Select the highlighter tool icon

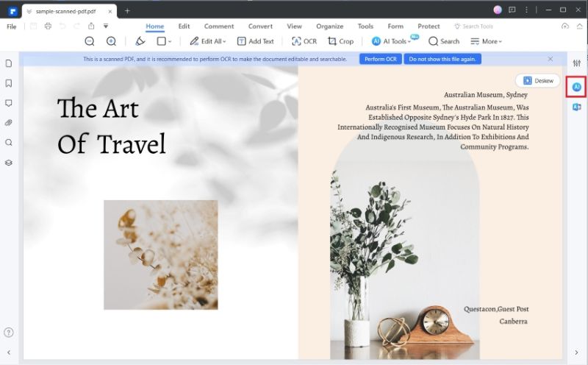(140, 41)
